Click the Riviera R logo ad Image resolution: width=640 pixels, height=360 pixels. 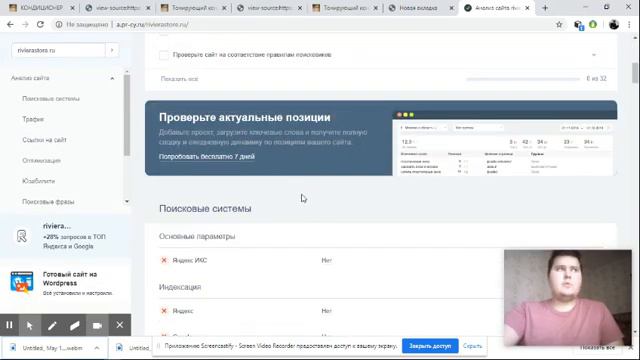point(22,236)
